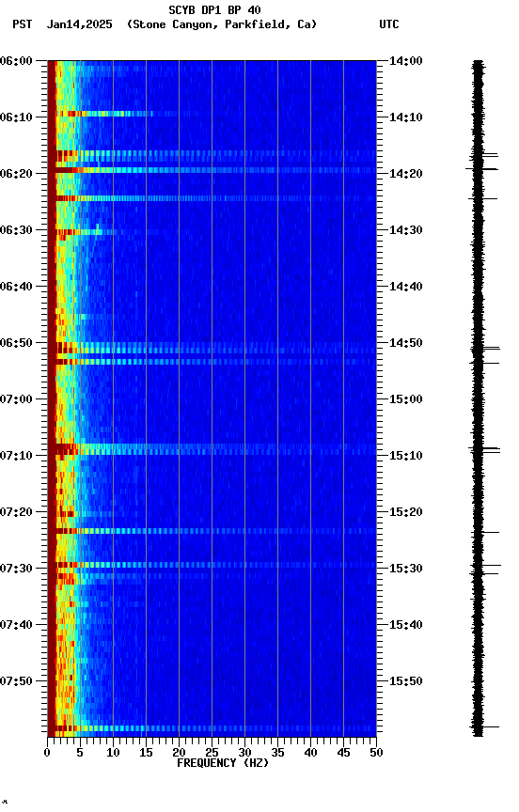Click the 15 Hz frequency tick label
Viewport: 519px width, 812px height.
[146, 753]
